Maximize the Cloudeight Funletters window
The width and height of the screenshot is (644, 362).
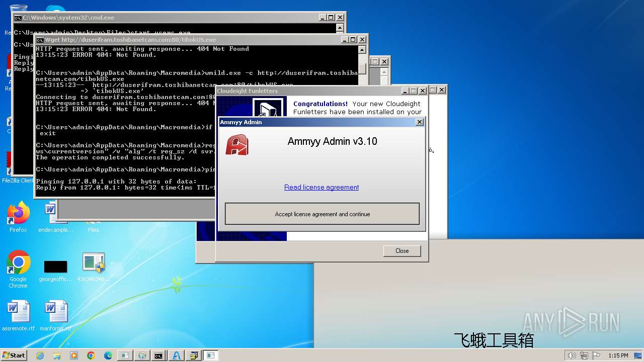coord(414,91)
